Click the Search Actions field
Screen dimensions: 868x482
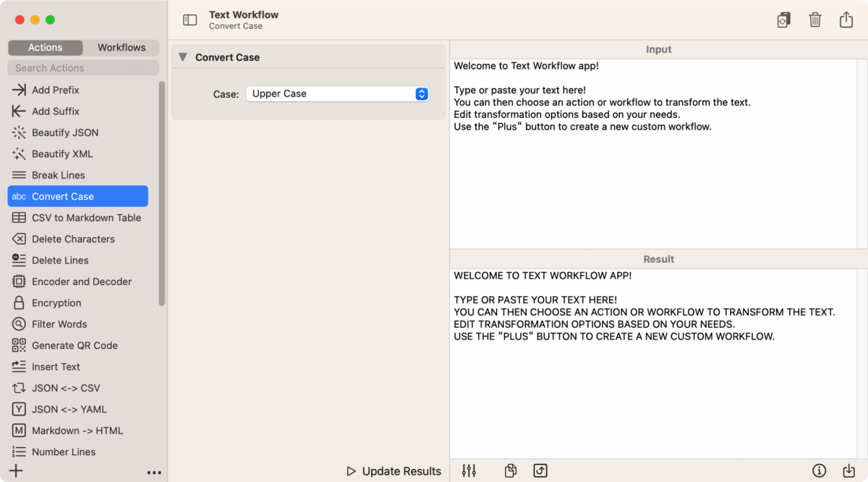83,68
